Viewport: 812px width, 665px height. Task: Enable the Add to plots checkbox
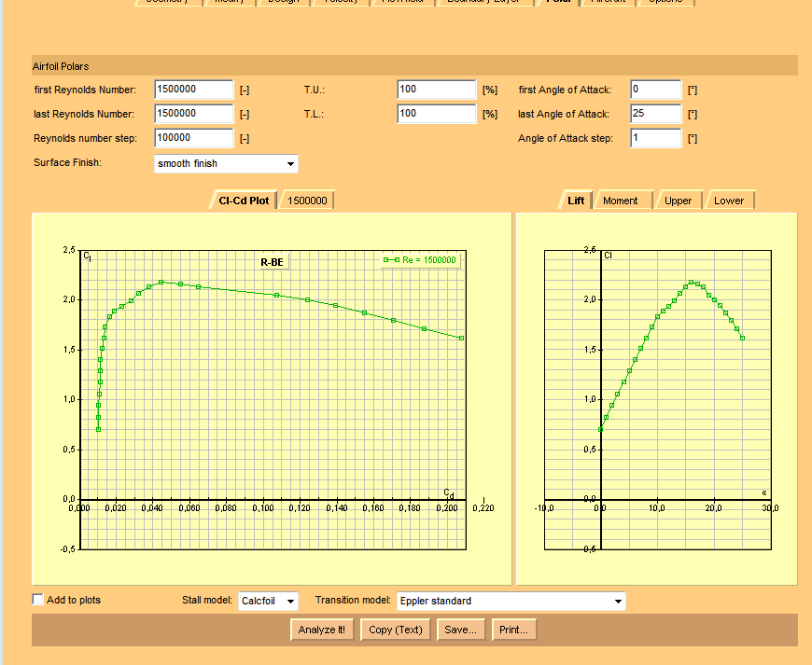[38, 600]
